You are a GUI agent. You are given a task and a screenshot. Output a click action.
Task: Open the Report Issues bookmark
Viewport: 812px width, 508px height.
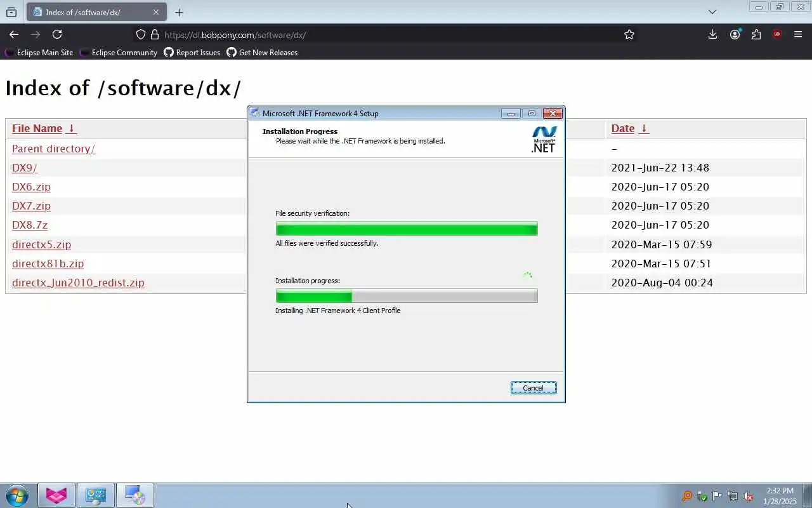192,53
